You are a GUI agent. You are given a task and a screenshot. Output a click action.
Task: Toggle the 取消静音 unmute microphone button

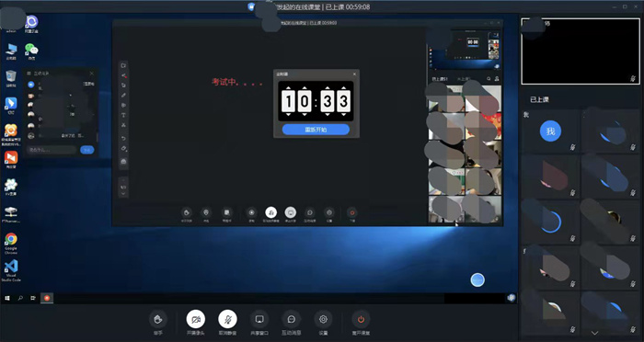point(227,319)
